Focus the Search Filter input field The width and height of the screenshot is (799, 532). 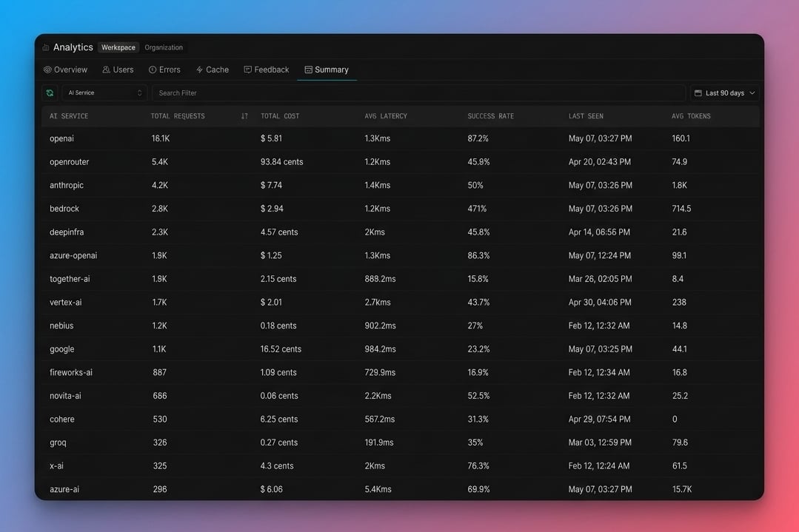(418, 92)
